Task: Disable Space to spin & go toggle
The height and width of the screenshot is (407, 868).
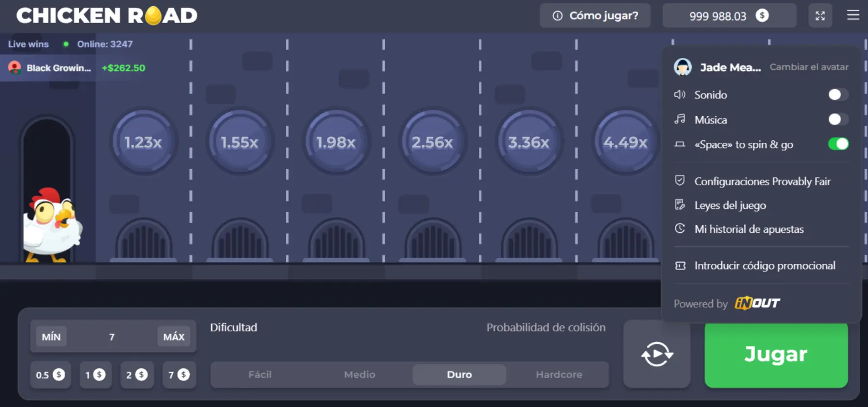Action: point(838,144)
